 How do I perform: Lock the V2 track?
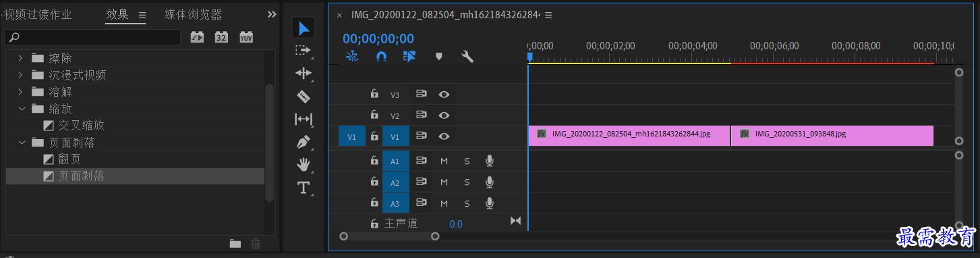(x=374, y=115)
